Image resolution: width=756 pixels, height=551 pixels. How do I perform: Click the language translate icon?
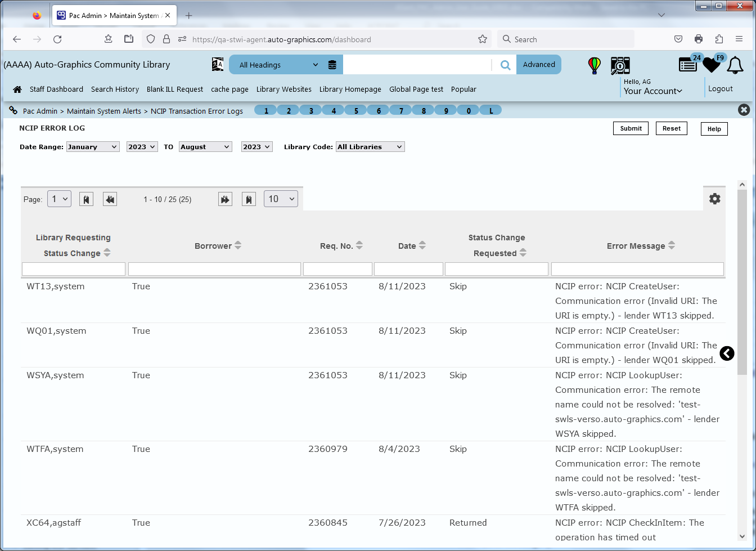pos(218,64)
